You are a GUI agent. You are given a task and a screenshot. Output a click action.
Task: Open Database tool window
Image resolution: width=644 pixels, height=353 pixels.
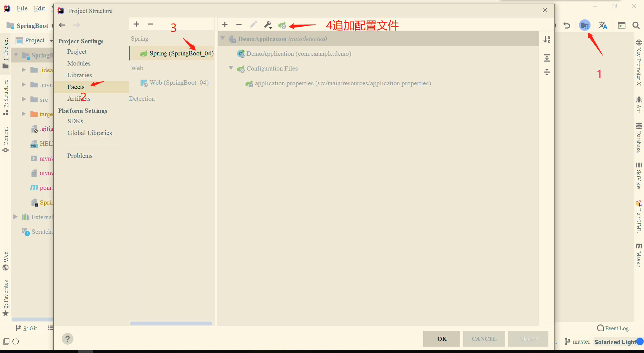[x=639, y=138]
